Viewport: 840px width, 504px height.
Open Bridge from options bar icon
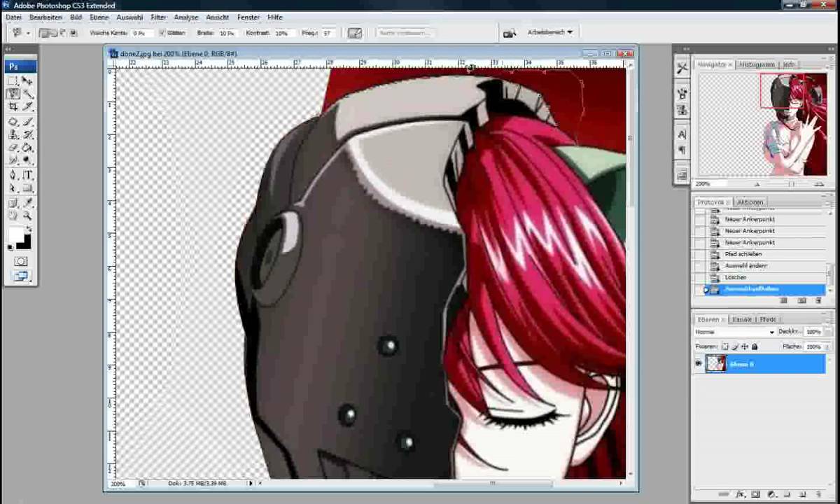click(x=509, y=33)
